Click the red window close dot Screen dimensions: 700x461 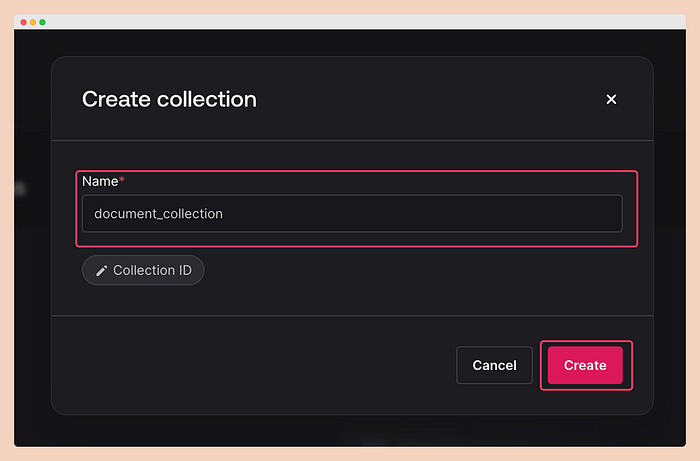pyautogui.click(x=24, y=22)
